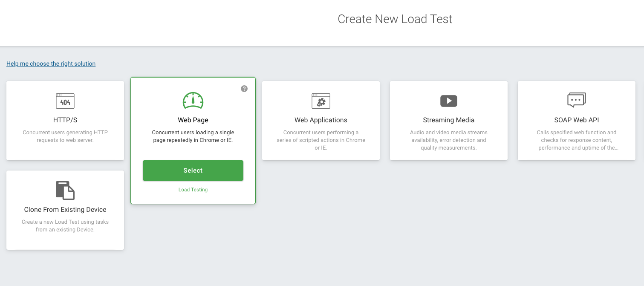Select the SOAP Web API card title
Viewport: 644px width, 286px height.
(x=577, y=120)
